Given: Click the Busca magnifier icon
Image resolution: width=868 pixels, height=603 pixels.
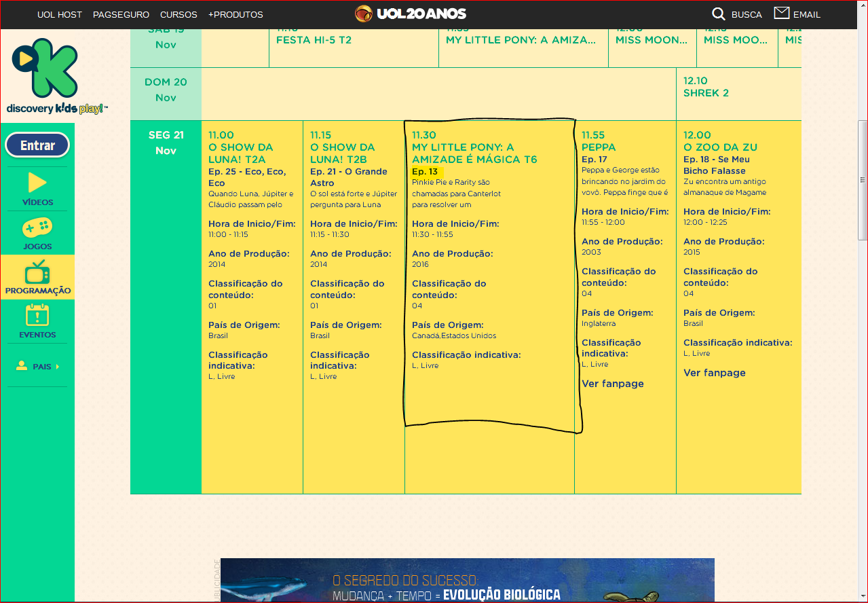Looking at the screenshot, I should (719, 14).
